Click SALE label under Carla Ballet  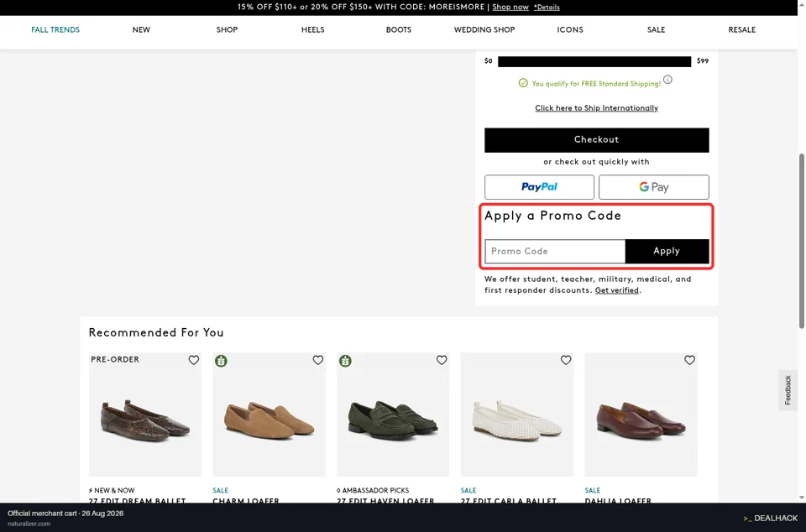[x=468, y=490]
